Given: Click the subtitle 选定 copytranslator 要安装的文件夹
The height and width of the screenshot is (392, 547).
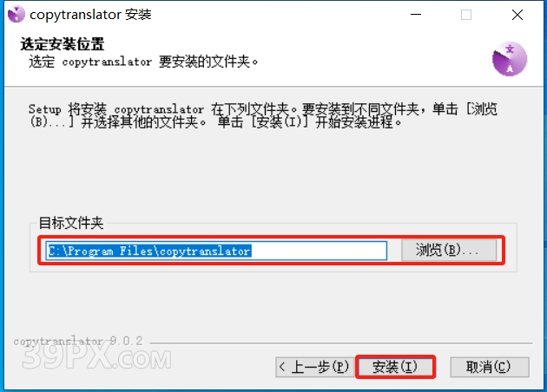Looking at the screenshot, I should pyautogui.click(x=143, y=62).
